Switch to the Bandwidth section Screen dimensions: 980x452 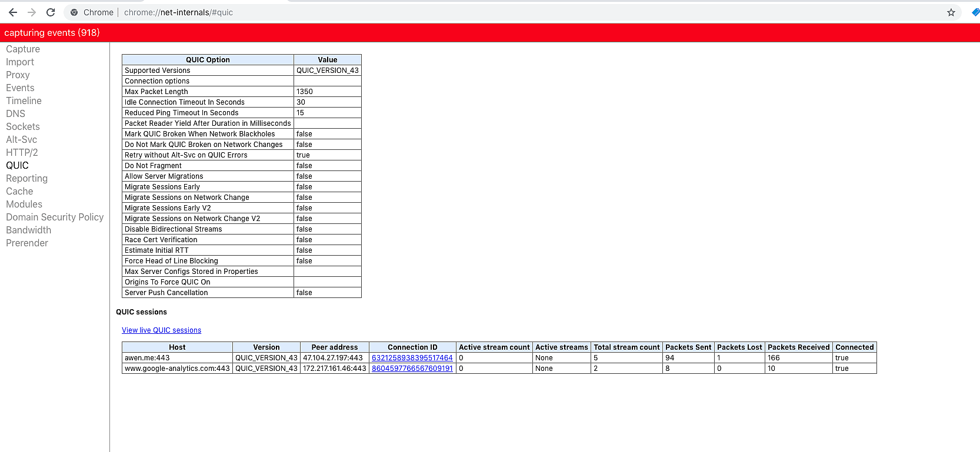(28, 230)
